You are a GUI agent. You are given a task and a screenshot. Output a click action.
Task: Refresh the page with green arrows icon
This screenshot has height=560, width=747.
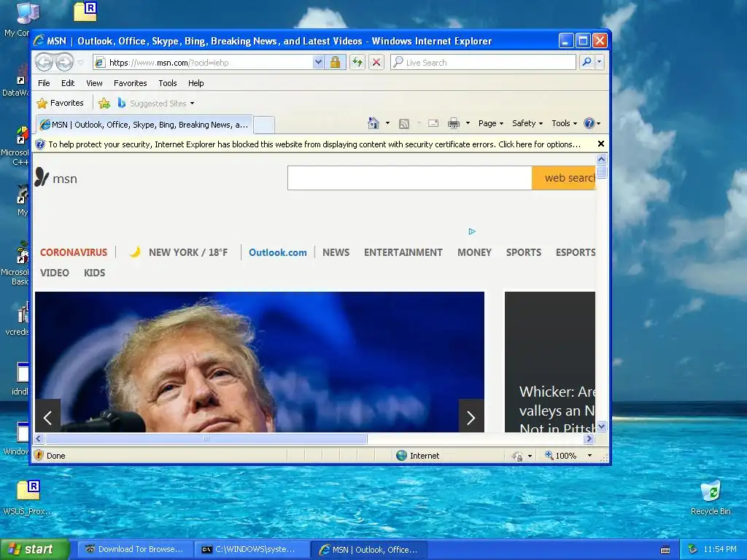[357, 63]
